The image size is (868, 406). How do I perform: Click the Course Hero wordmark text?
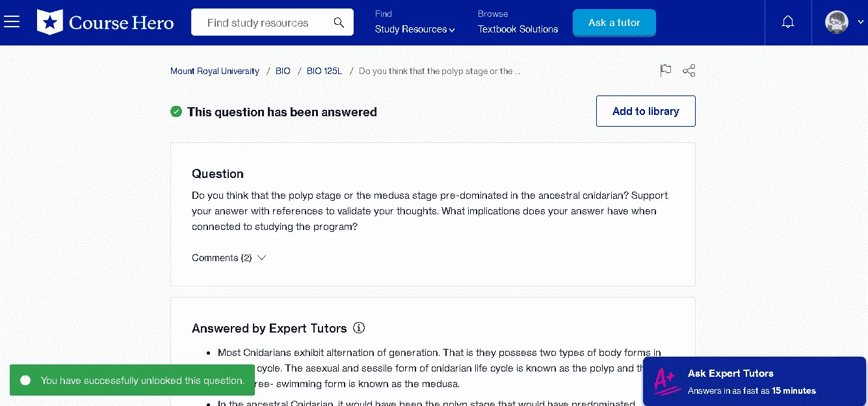coord(122,23)
